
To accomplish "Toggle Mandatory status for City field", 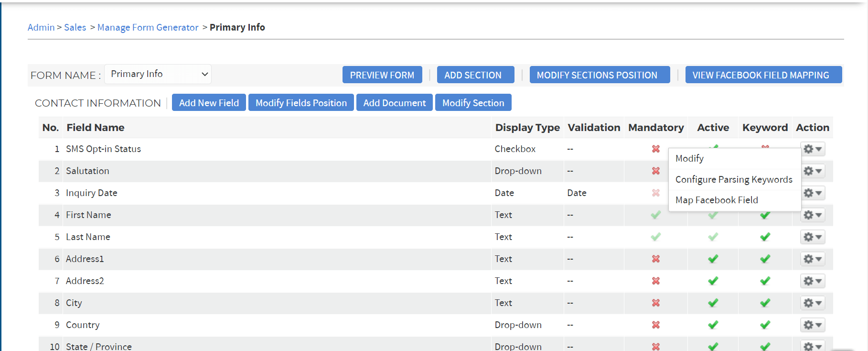I will coord(655,303).
